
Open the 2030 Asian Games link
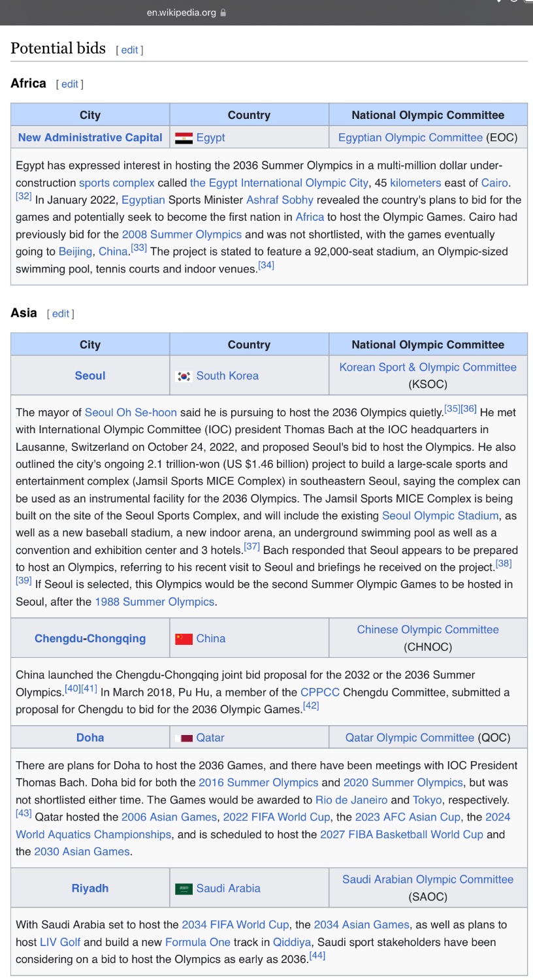(82, 851)
